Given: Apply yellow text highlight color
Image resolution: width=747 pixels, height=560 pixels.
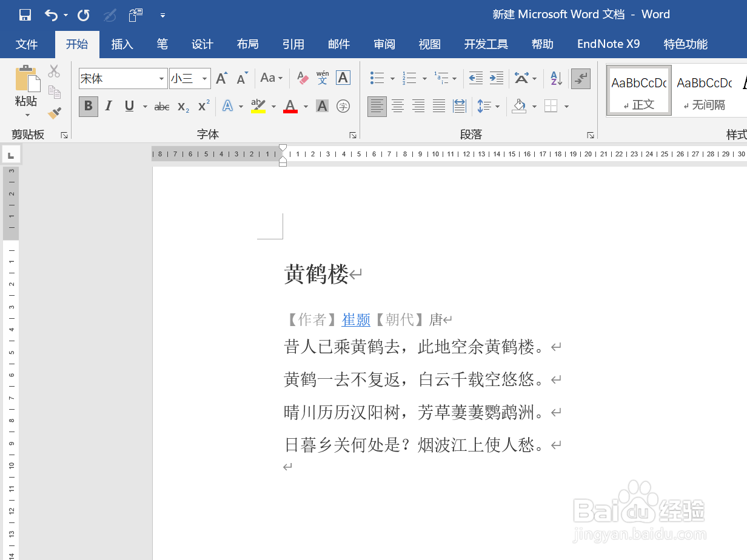Looking at the screenshot, I should [258, 107].
